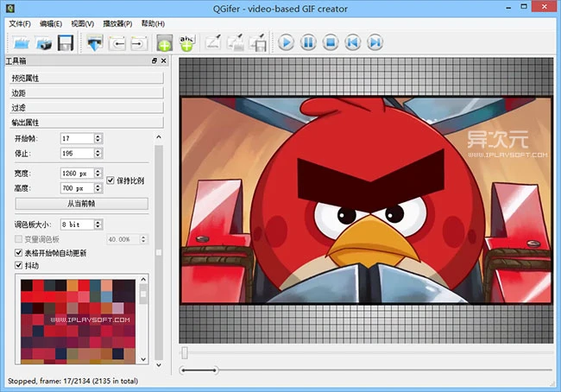The image size is (561, 392).
Task: Toggle the 表格开始帧自动更新 checkbox
Action: 19,253
